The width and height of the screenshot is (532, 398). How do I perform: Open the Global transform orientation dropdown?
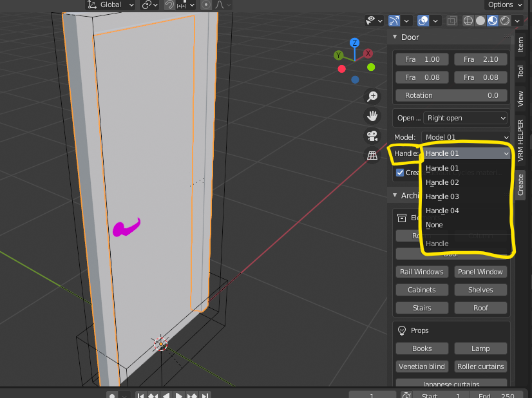pos(110,5)
